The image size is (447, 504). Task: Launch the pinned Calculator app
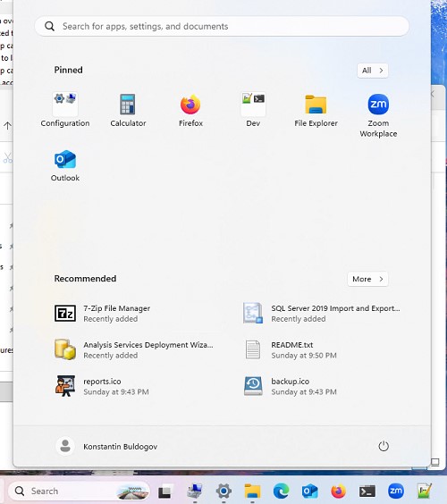coord(128,110)
